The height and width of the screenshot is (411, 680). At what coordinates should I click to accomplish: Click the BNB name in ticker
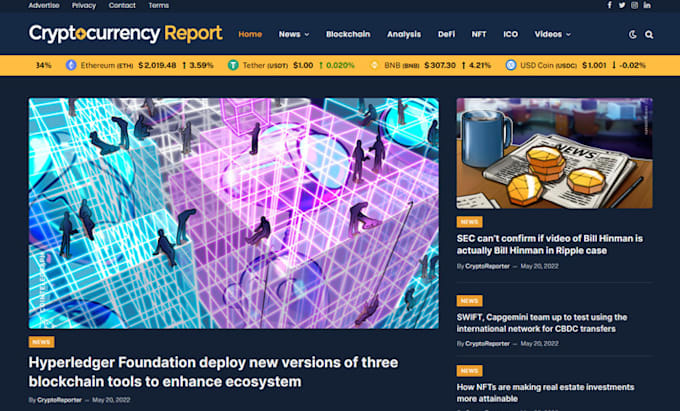pos(402,65)
